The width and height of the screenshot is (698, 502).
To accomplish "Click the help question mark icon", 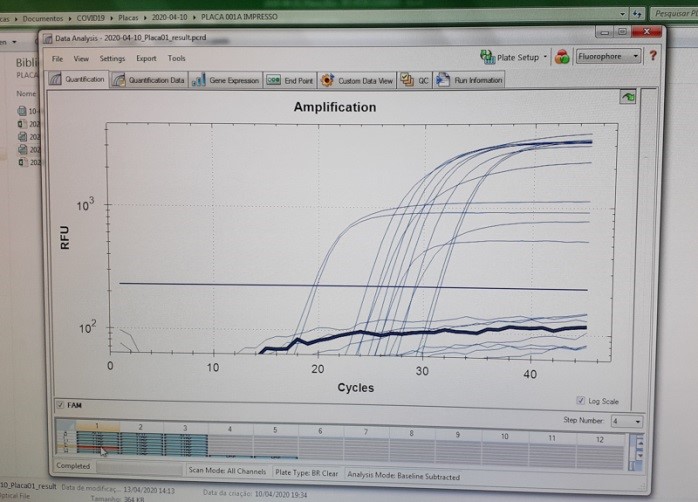I will [x=652, y=57].
